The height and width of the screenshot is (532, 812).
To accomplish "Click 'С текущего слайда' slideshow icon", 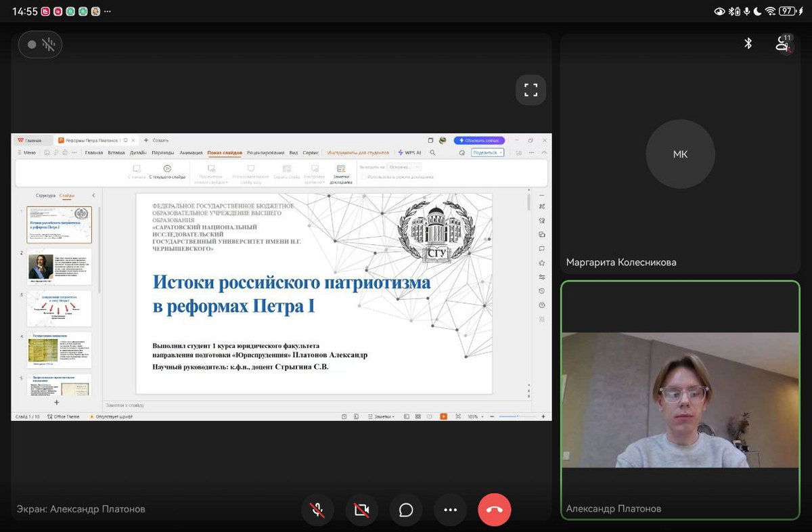I will [x=167, y=169].
